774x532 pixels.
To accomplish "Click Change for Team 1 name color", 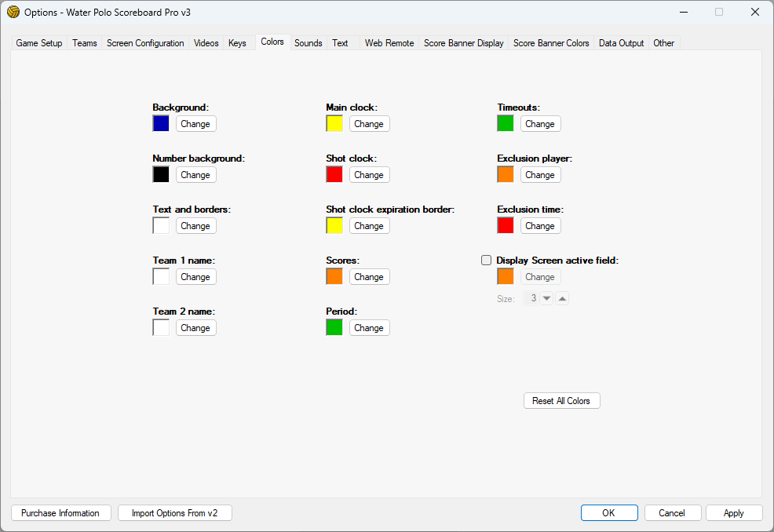I will pyautogui.click(x=195, y=277).
